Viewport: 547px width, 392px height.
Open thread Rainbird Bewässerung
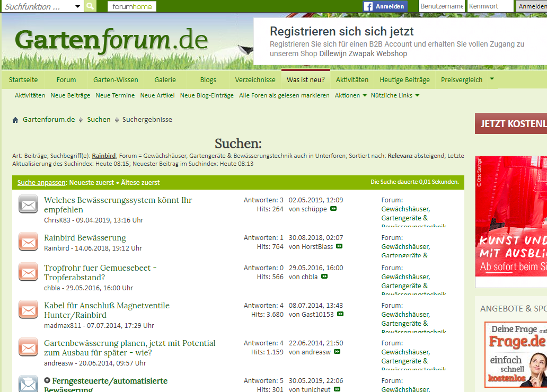click(85, 237)
